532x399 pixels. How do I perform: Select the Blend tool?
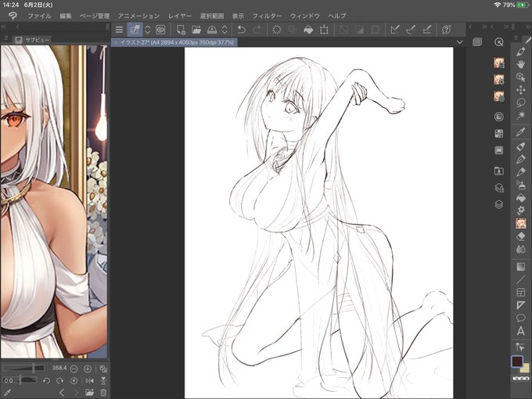tap(521, 250)
